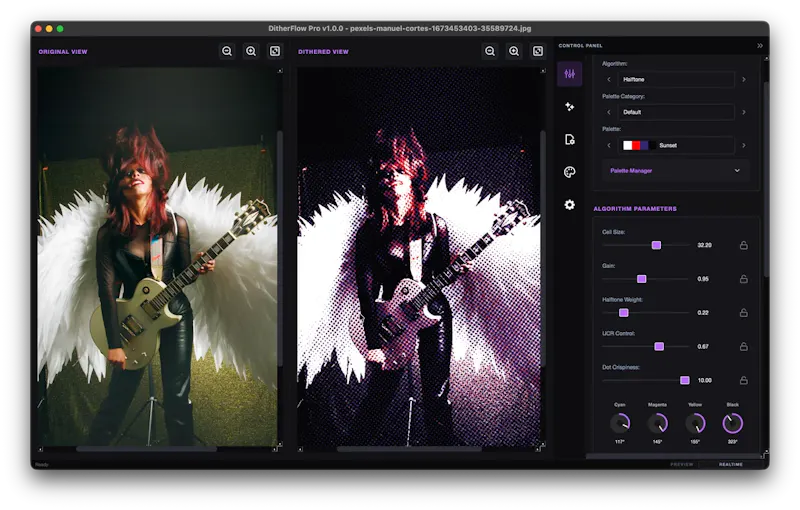Zoom in the Original View
The image size is (800, 510).
coord(251,51)
